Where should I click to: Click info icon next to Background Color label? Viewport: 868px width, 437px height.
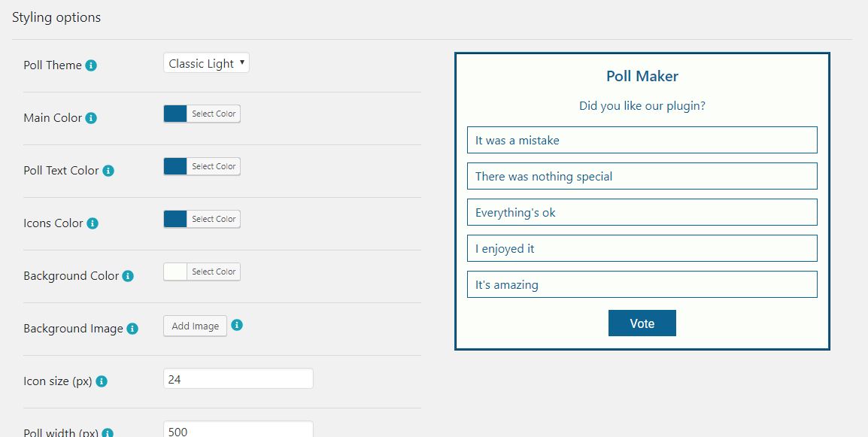[x=128, y=276]
